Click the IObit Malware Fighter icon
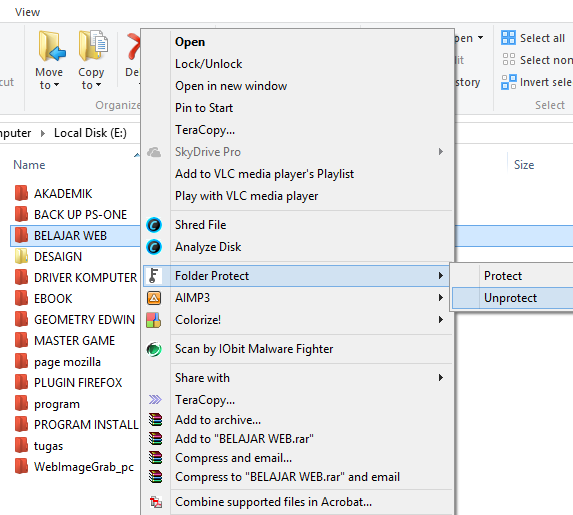The width and height of the screenshot is (573, 515). pyautogui.click(x=154, y=349)
